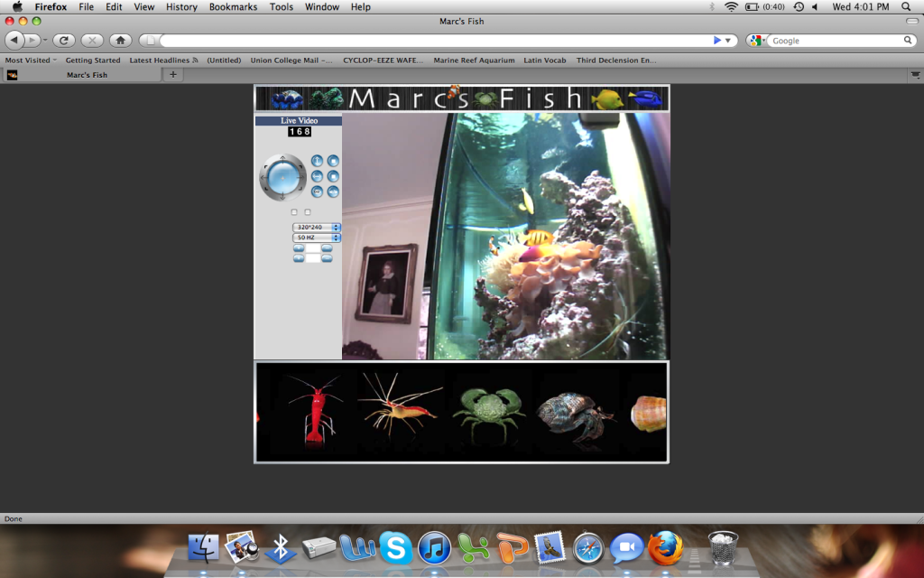This screenshot has height=578, width=924.
Task: Click the vertical patrol camera button
Action: [317, 161]
